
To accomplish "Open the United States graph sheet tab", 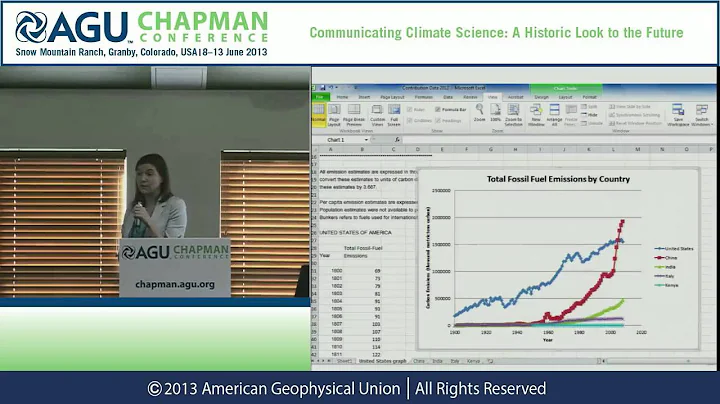I will (382, 361).
